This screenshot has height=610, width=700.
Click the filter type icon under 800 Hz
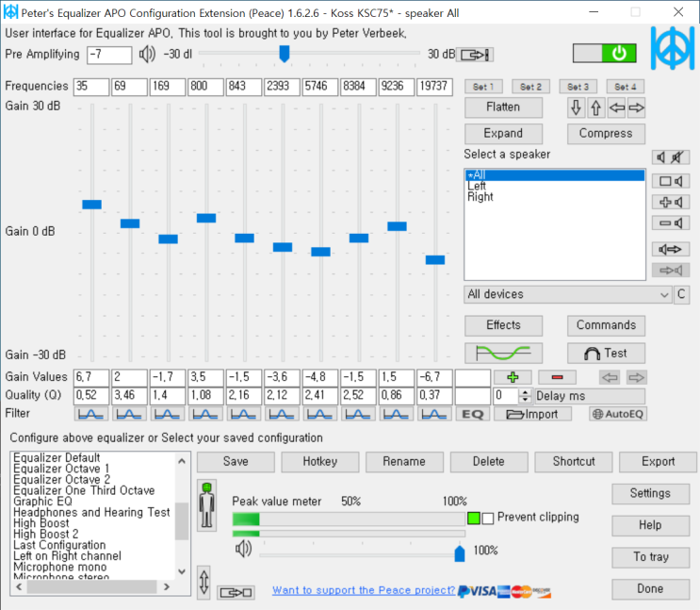(x=205, y=414)
